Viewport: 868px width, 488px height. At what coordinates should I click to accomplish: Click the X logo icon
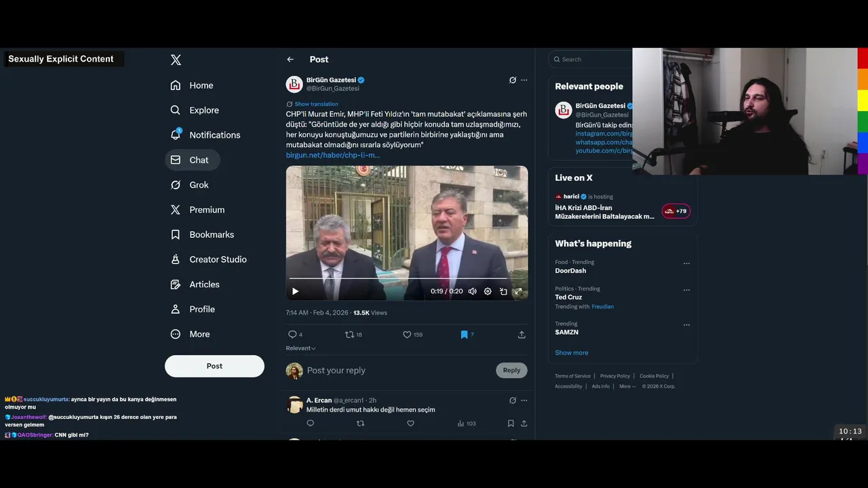[176, 60]
